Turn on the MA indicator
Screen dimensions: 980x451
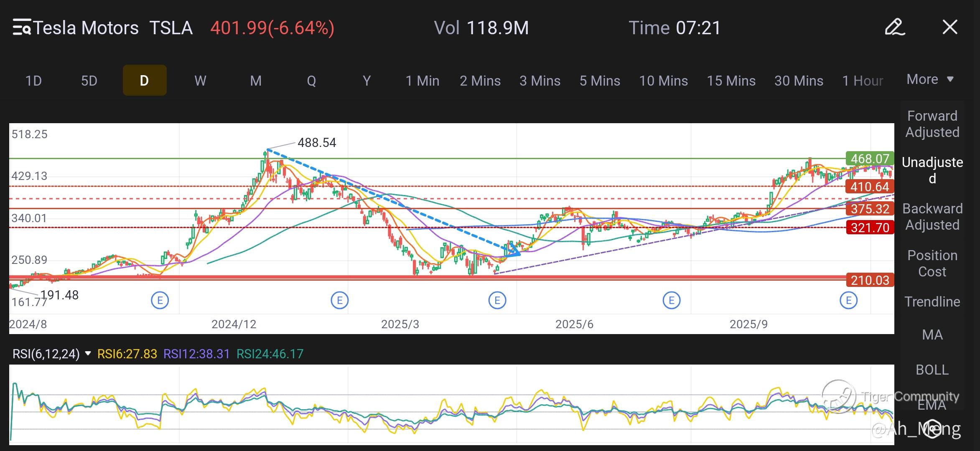tap(932, 335)
